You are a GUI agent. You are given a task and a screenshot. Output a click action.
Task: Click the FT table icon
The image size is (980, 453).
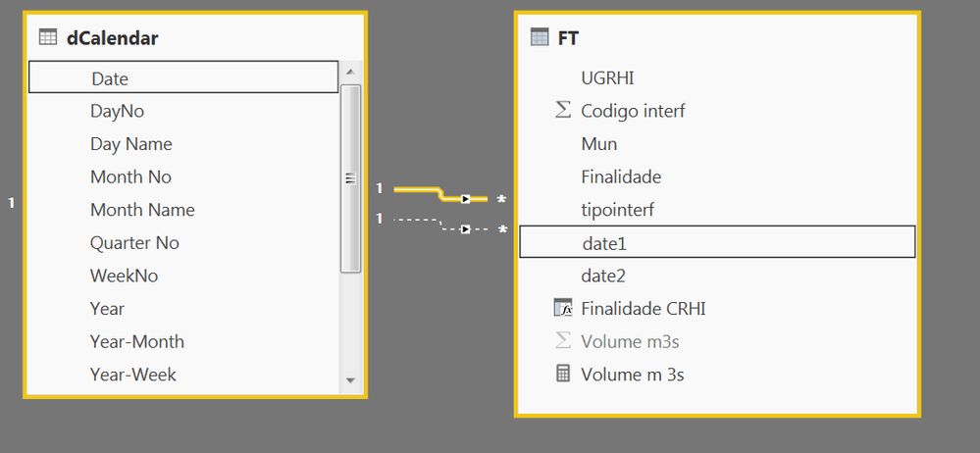539,38
